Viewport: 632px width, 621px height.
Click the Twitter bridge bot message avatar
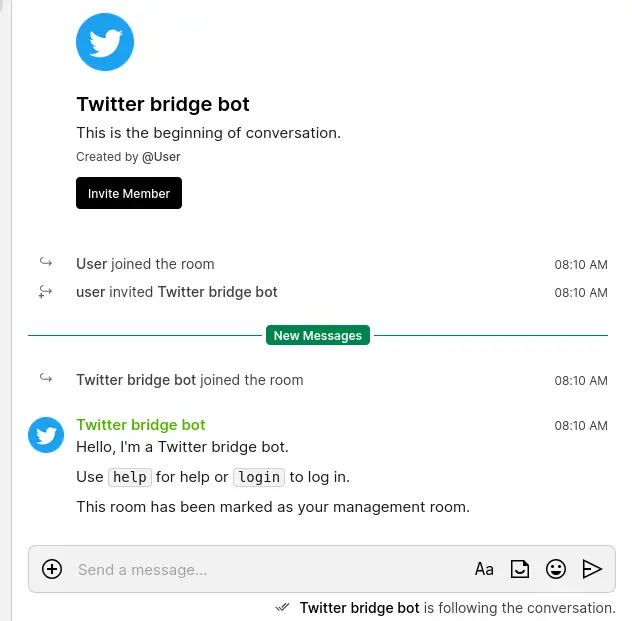coord(46,435)
